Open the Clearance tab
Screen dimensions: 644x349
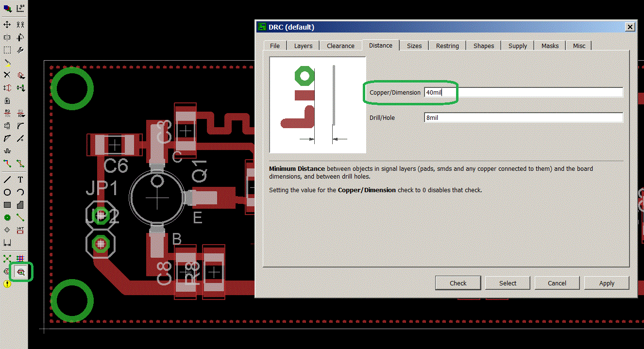[x=340, y=46]
